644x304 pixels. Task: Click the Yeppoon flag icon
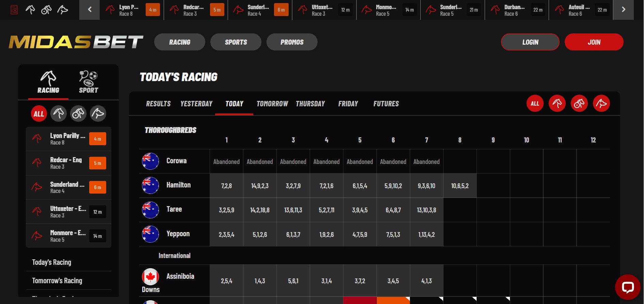pyautogui.click(x=150, y=234)
